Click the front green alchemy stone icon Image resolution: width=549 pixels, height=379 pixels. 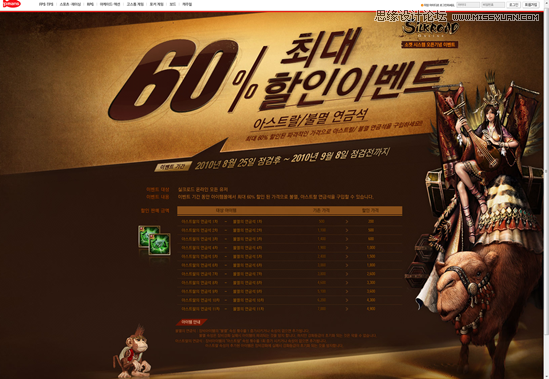[x=160, y=244]
